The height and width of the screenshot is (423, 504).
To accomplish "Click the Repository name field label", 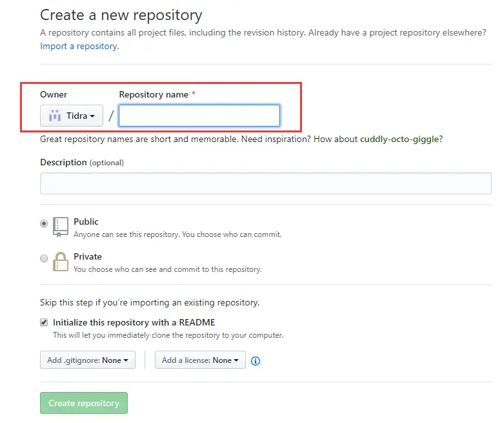I will [x=154, y=94].
